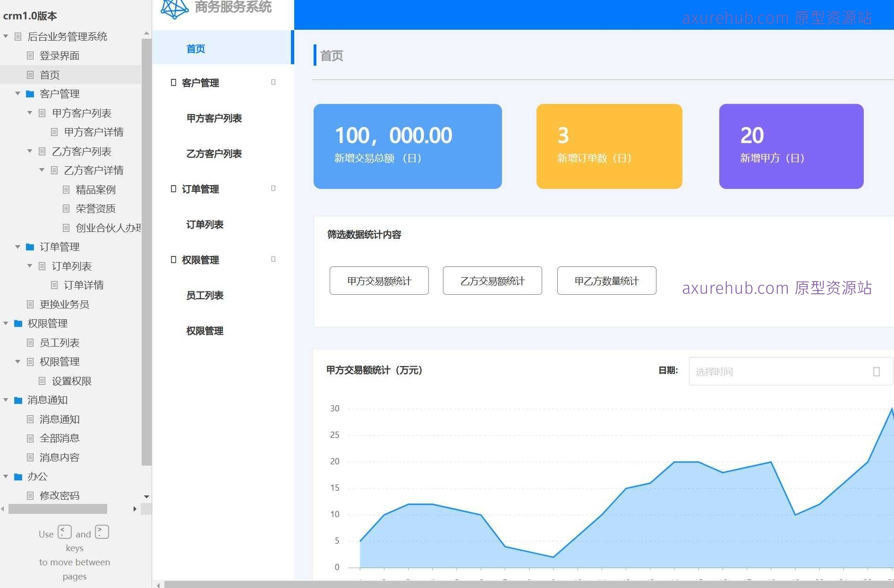894x588 pixels.
Task: Open 订单详情 page in the tree
Action: (x=83, y=285)
